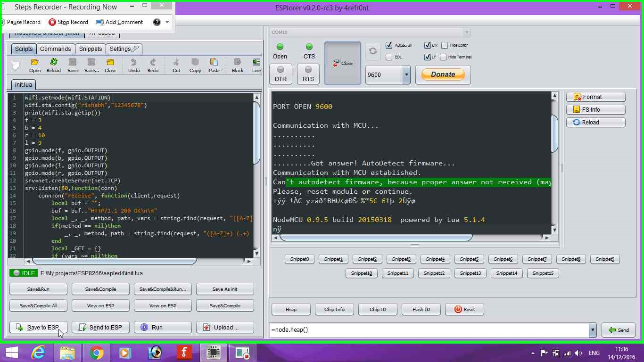Screen dimensions: 644x362
Task: Click the Send to ESP button
Action: pyautogui.click(x=100, y=327)
